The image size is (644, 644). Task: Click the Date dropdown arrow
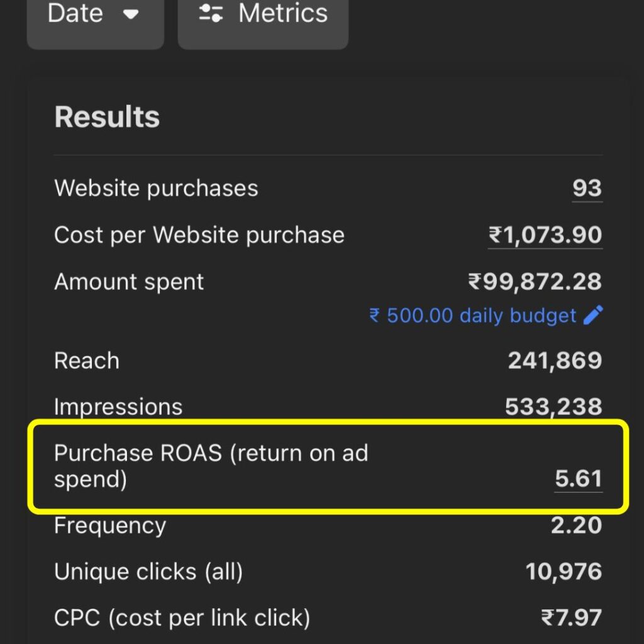(x=131, y=14)
